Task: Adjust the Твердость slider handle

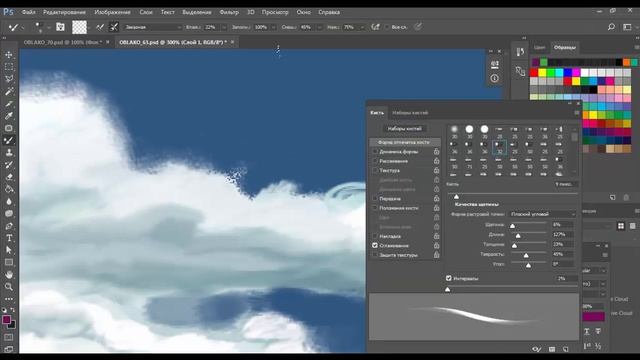Action: (x=526, y=256)
